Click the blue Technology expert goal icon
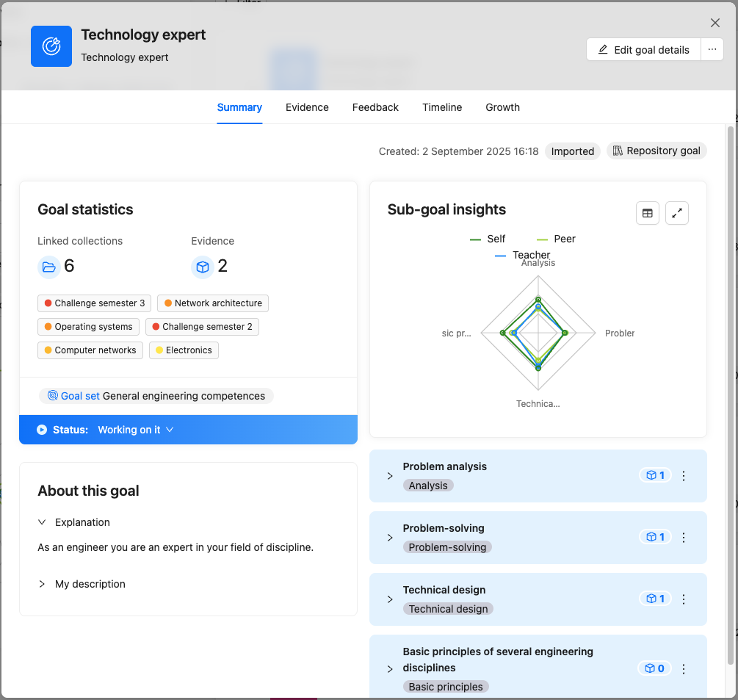Viewport: 738px width, 700px height. point(51,46)
